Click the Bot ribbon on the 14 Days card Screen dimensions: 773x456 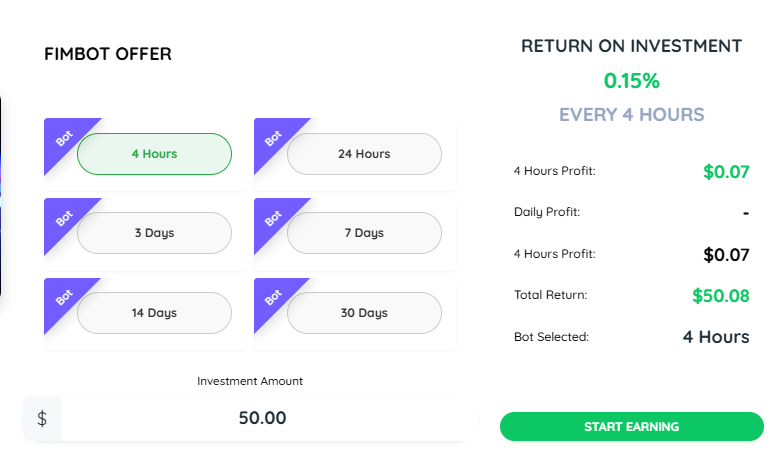[x=62, y=296]
